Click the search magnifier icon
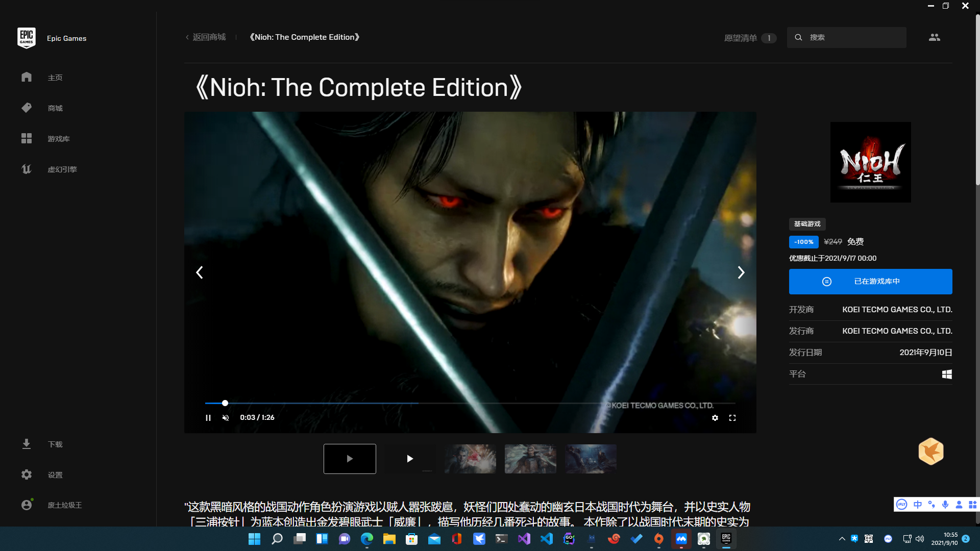This screenshot has width=980, height=551. click(x=798, y=38)
